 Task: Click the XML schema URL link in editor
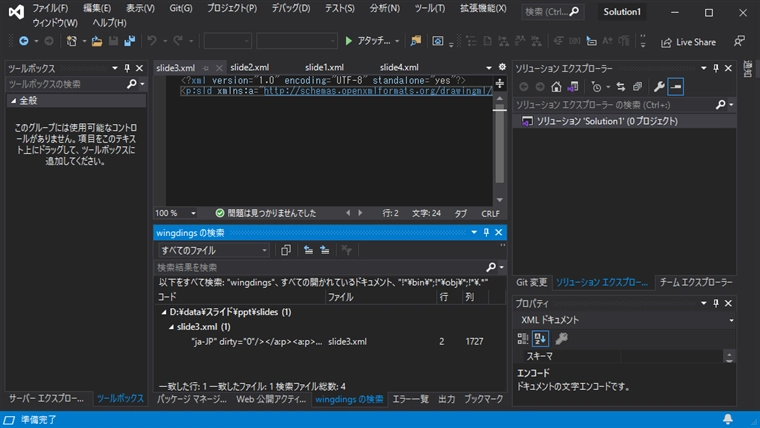coord(378,91)
